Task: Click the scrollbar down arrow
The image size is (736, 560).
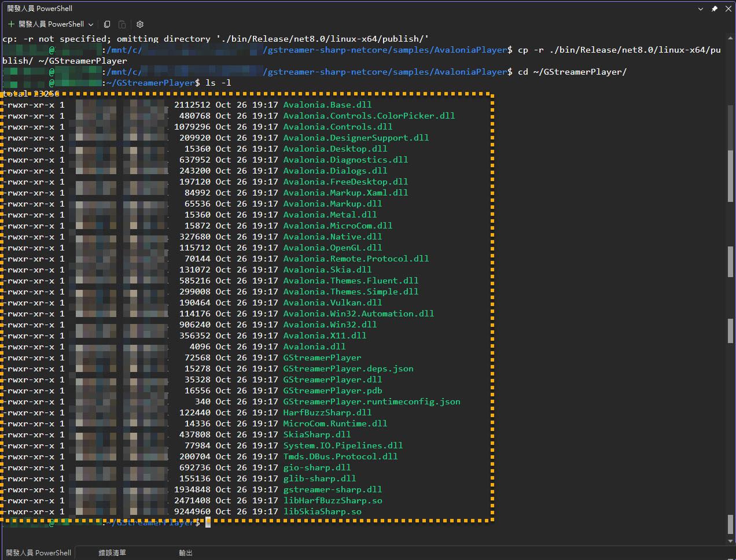Action: coord(730,541)
